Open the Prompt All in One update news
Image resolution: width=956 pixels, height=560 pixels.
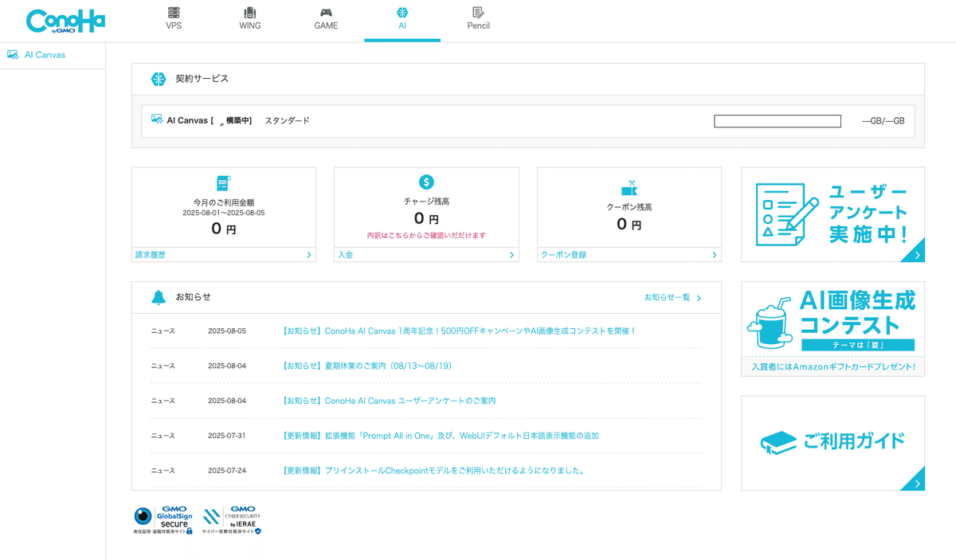(x=441, y=436)
